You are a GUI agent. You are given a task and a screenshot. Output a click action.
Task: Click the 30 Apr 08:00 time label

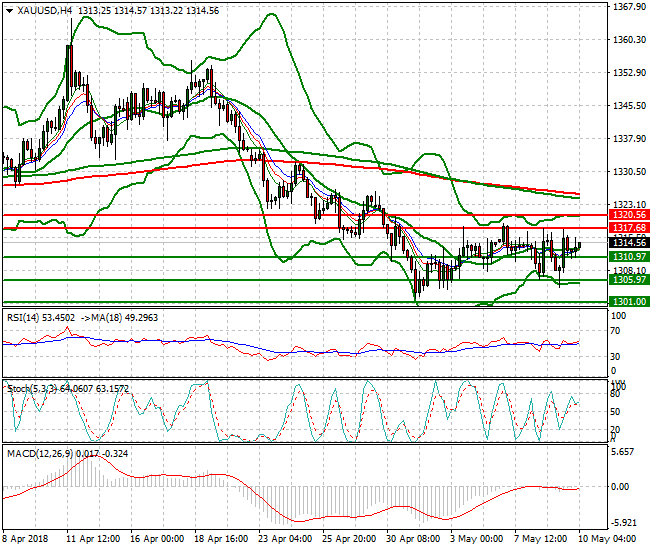413,539
